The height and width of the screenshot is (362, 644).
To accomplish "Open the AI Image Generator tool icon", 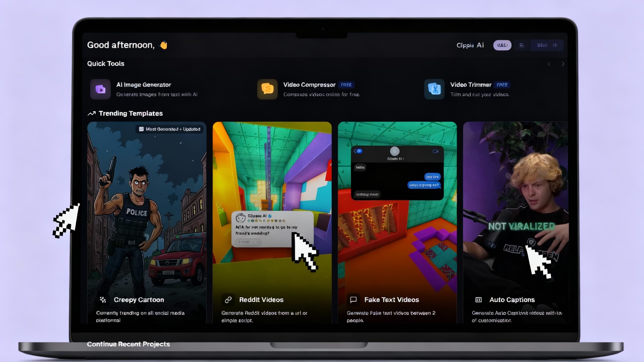I will [x=100, y=89].
